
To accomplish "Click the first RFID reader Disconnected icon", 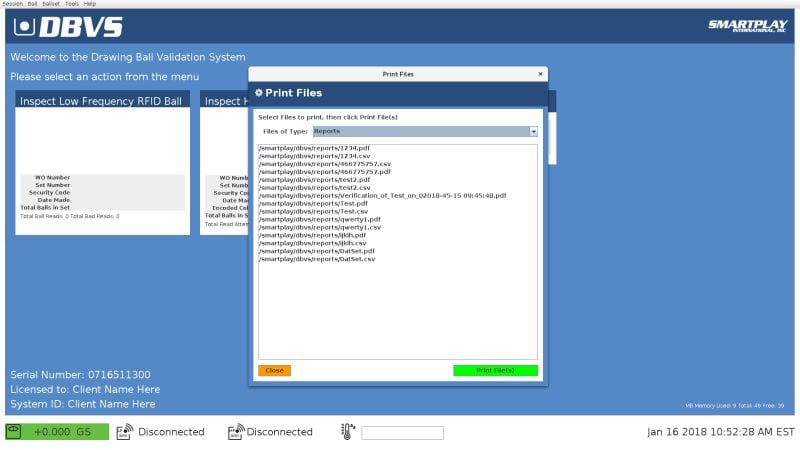I will pos(124,432).
